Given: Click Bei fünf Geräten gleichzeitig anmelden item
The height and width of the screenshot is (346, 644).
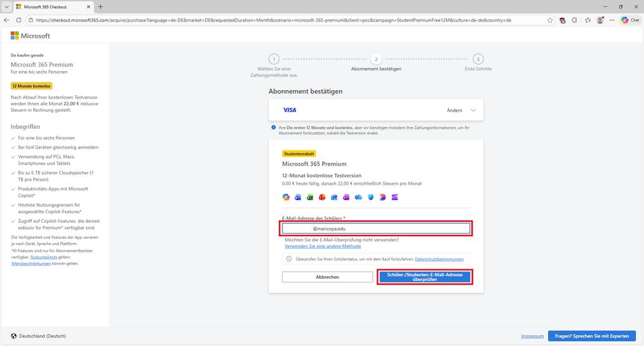Looking at the screenshot, I should [58, 147].
